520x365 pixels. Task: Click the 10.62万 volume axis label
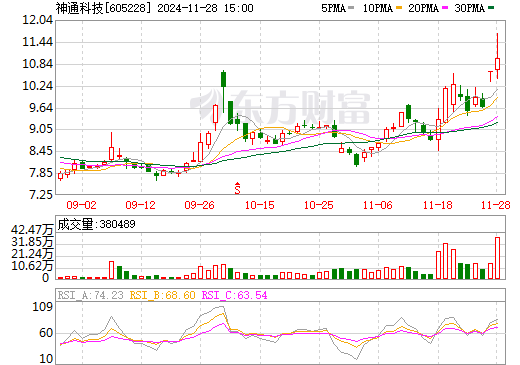[32, 266]
